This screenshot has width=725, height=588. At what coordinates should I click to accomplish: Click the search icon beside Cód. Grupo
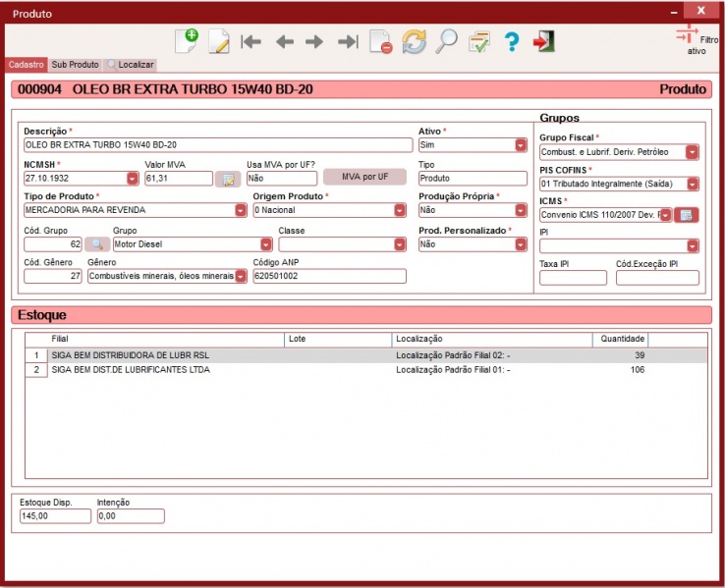click(x=97, y=244)
